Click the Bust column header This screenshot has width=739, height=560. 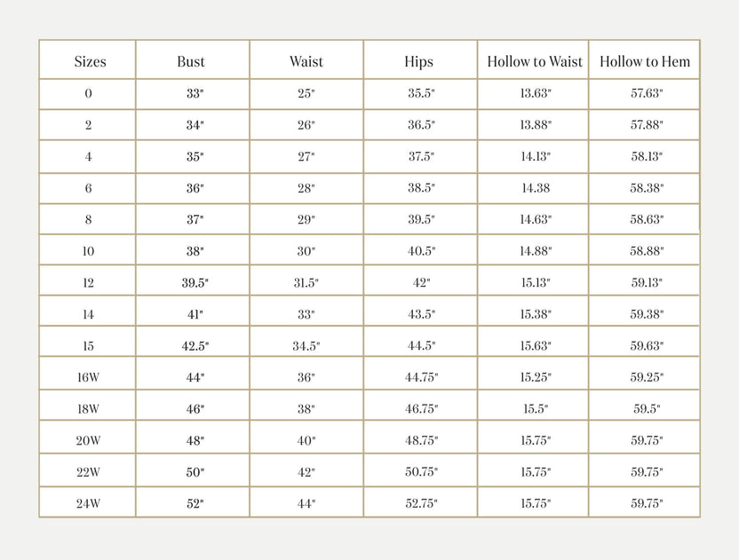pos(191,61)
